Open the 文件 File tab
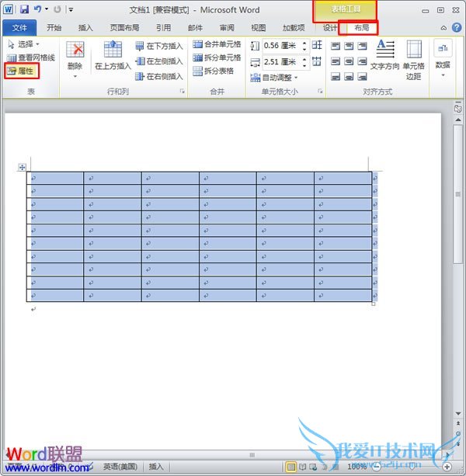 [19, 28]
